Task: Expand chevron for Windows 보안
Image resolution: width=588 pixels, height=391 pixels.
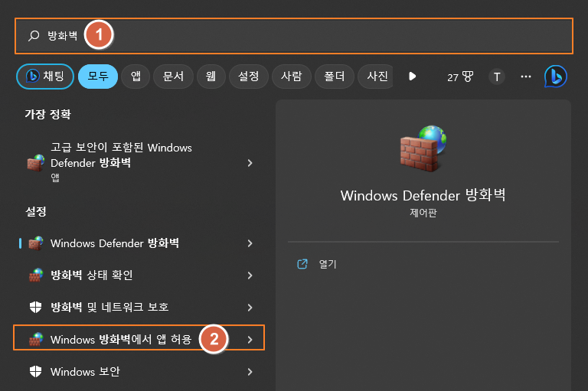Action: coord(250,372)
